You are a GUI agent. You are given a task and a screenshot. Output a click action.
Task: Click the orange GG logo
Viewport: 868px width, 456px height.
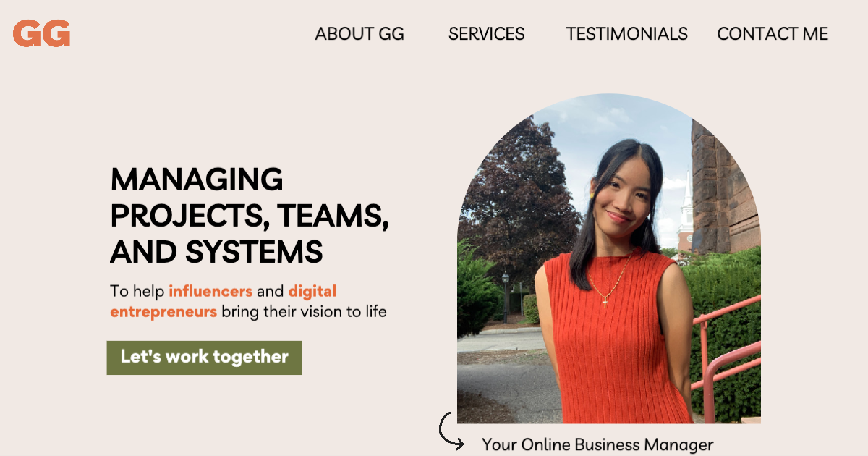(x=42, y=34)
